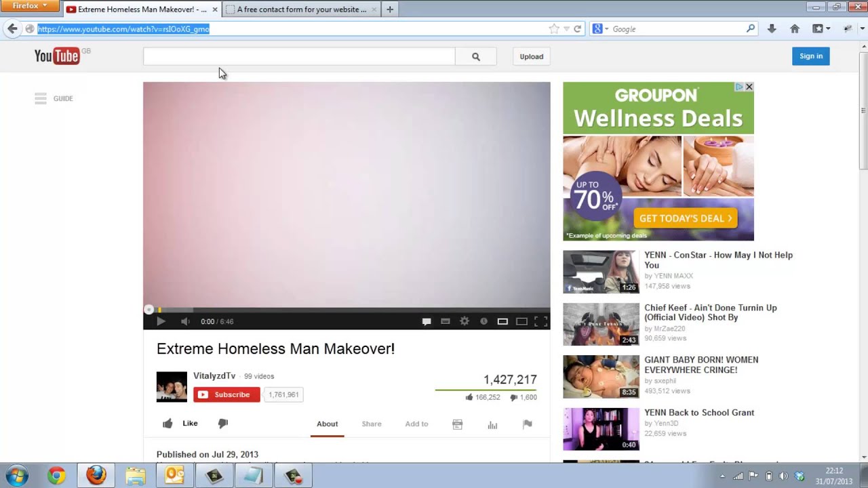Image resolution: width=868 pixels, height=488 pixels.
Task: Expand the GUIDE menu
Action: click(x=54, y=98)
